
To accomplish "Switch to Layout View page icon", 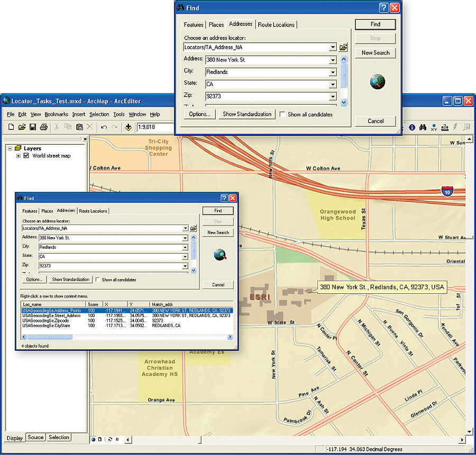I will pos(100,439).
